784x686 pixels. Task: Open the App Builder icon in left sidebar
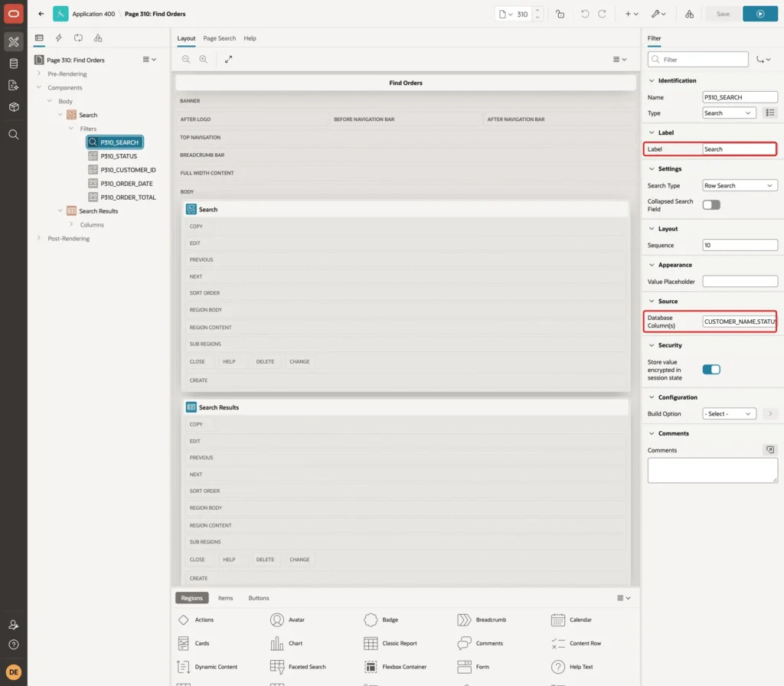click(14, 42)
